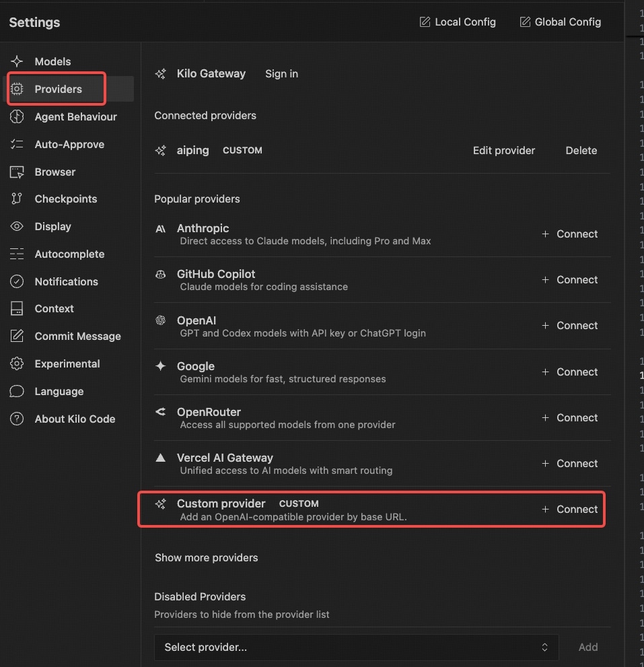The height and width of the screenshot is (667, 644).
Task: Click the Models sparkle icon
Action: pos(17,61)
